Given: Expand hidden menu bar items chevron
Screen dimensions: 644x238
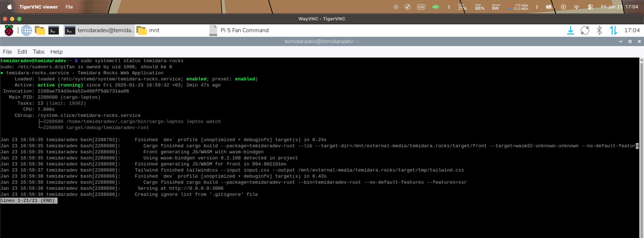Looking at the screenshot, I should [537, 7].
